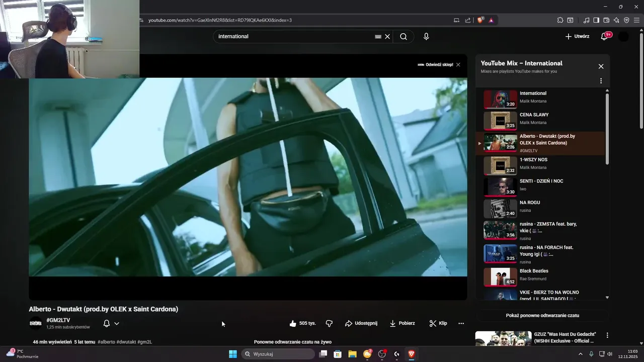Image resolution: width=644 pixels, height=362 pixels.
Task: Select Black Beatles by Rae Sremmurd
Action: coord(539,277)
